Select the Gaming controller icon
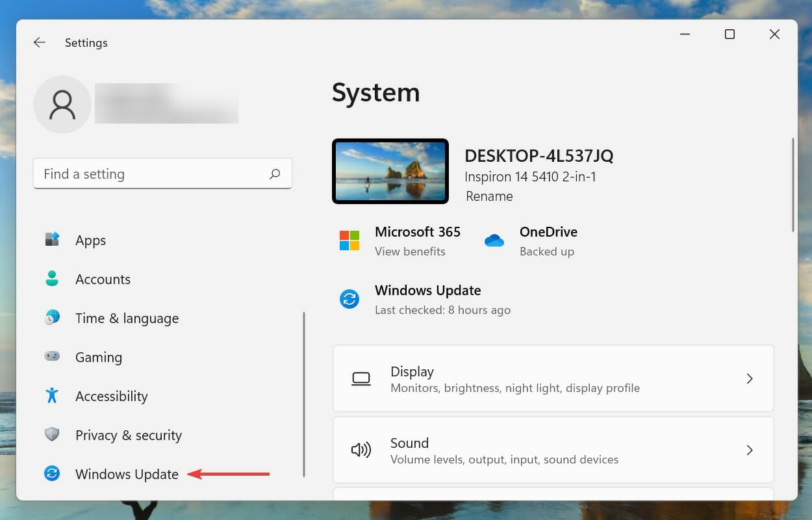812x520 pixels. pyautogui.click(x=51, y=357)
